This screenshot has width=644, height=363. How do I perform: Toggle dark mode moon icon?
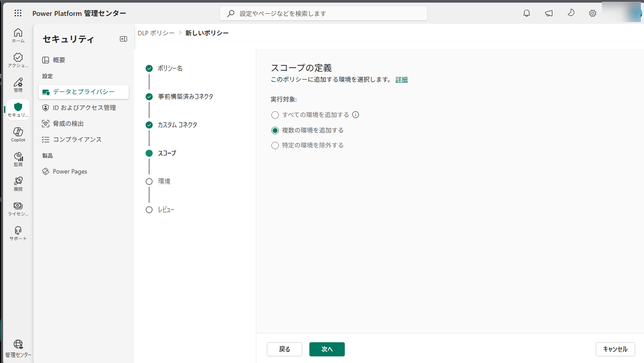point(571,13)
